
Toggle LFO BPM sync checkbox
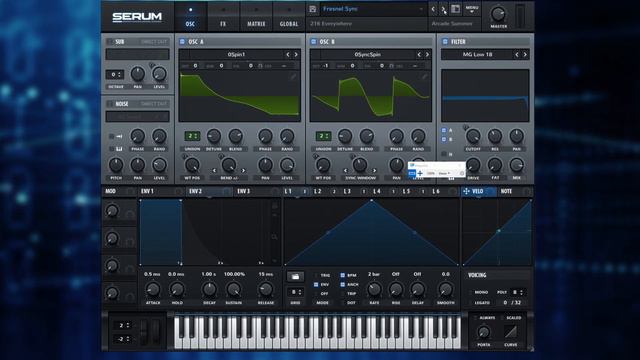point(342,275)
